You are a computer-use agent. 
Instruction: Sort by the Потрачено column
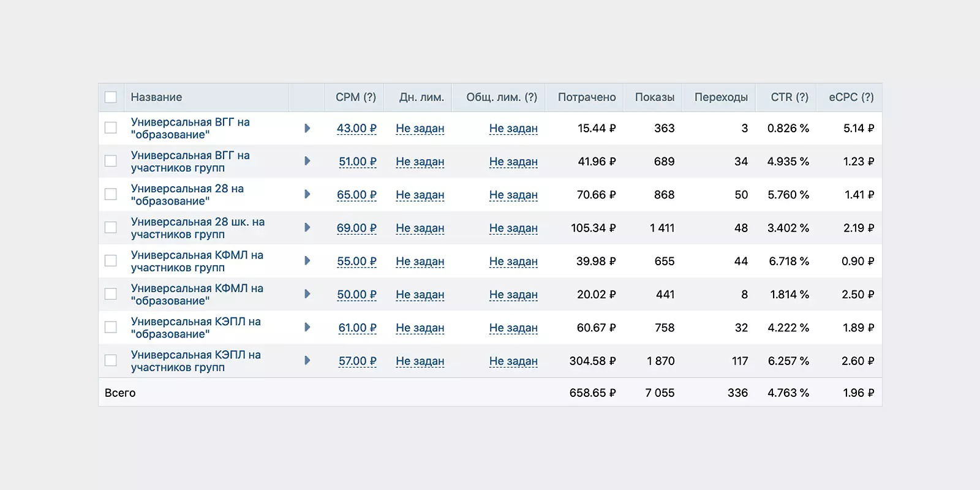(587, 97)
